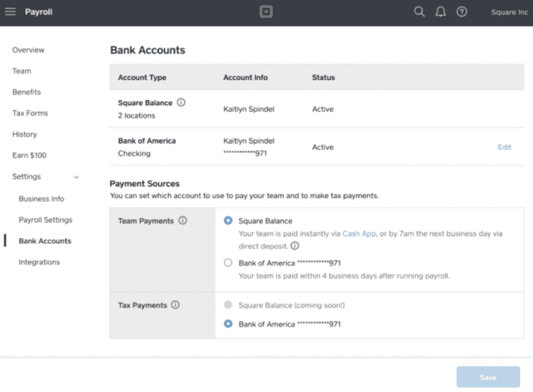Click the Square logo in the top bar
The width and height of the screenshot is (533, 392).
click(266, 11)
